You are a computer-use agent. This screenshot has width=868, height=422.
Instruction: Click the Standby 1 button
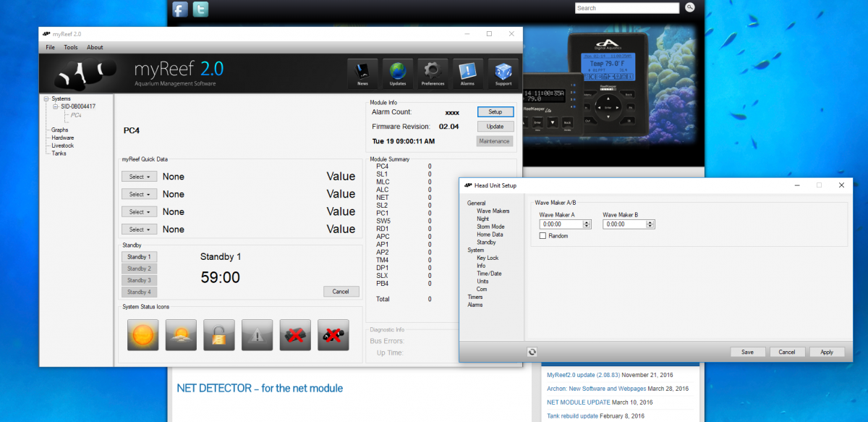[139, 257]
